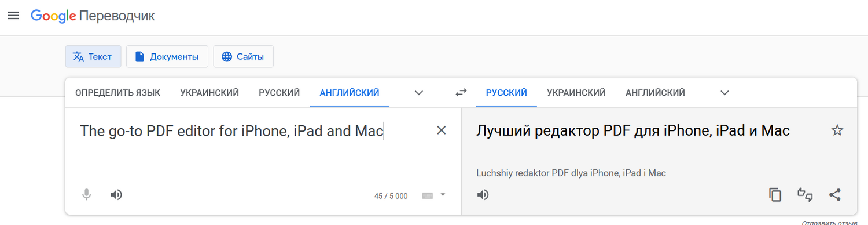Viewport: 868px width, 225px height.
Task: Switch to Сайты translation mode
Action: 243,56
